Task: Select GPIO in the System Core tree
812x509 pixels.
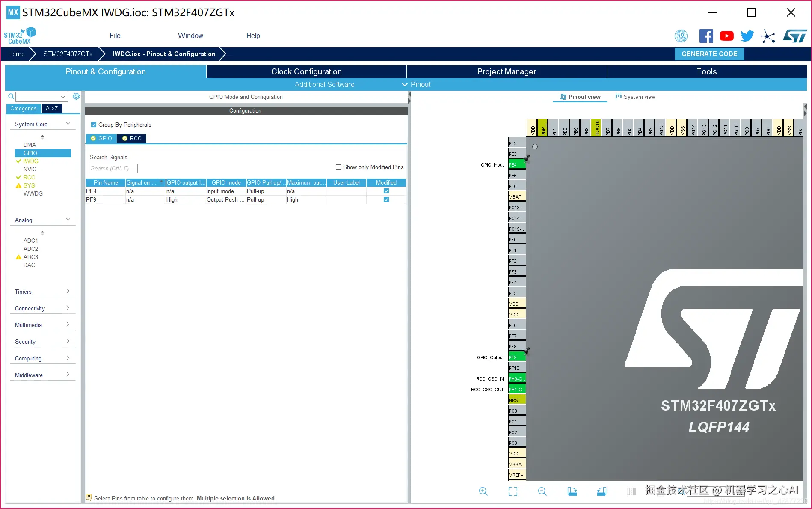Action: pyautogui.click(x=43, y=153)
